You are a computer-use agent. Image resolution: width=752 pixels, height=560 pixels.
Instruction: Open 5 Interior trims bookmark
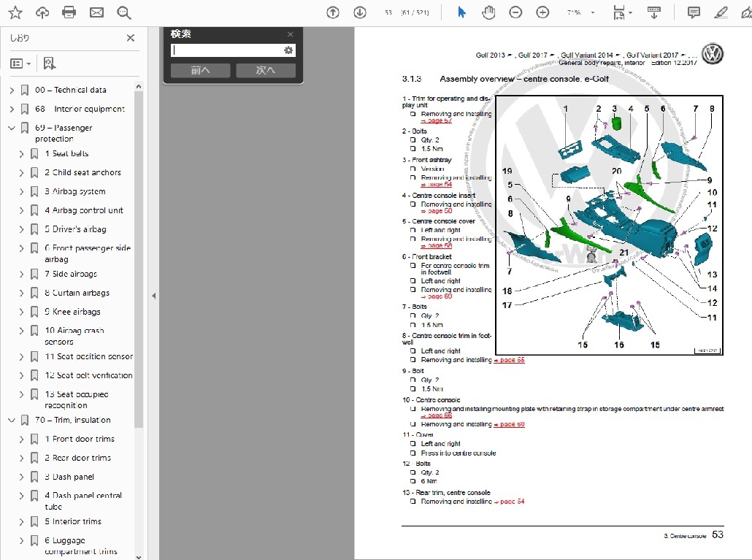tap(73, 521)
